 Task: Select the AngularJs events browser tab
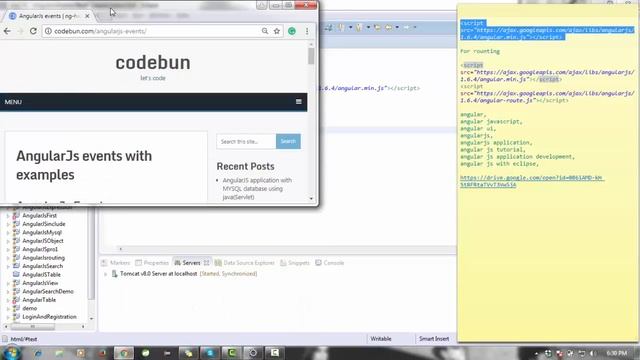(x=49, y=16)
